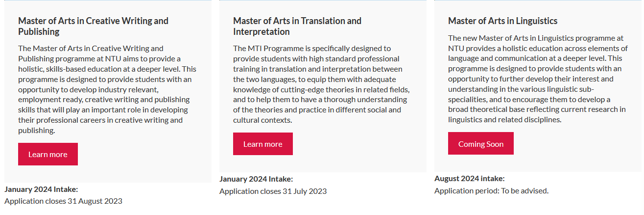Click the word Interpretation in the second card heading

pyautogui.click(x=262, y=32)
